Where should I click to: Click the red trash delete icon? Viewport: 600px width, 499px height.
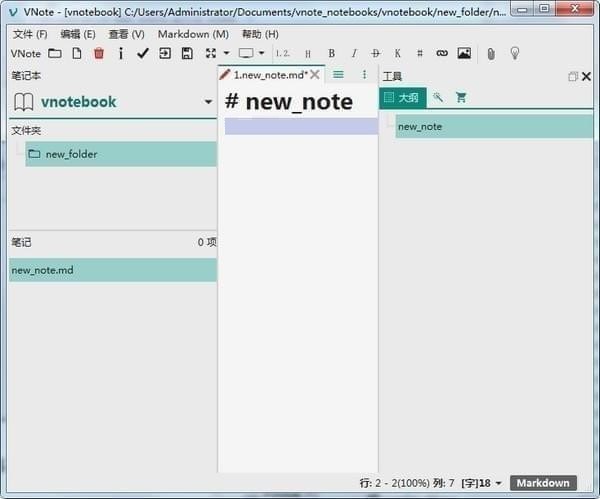(x=99, y=53)
